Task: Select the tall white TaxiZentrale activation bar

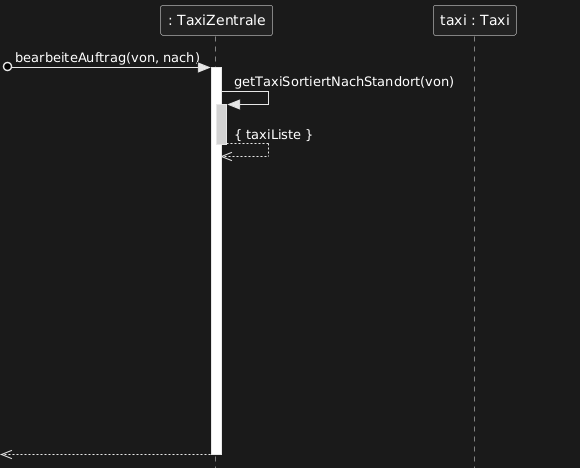Action: (x=216, y=261)
